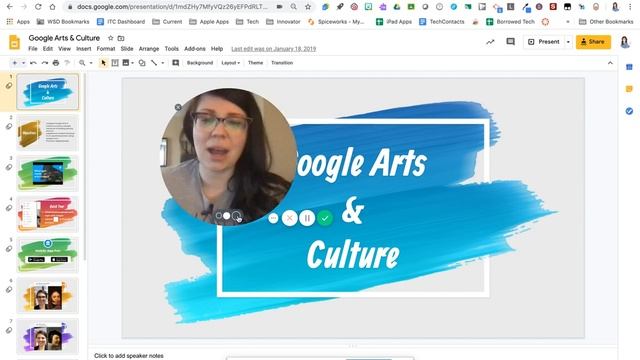Expand the line type dropdown arrow

pyautogui.click(x=162, y=63)
